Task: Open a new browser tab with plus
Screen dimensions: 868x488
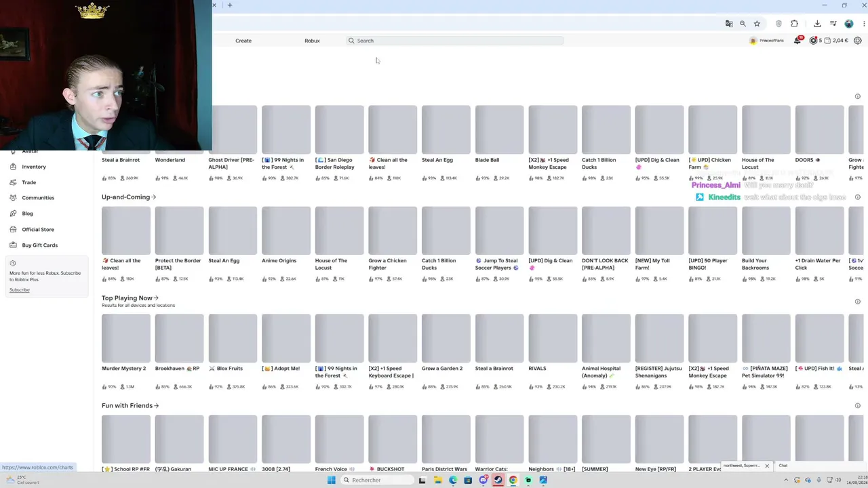Action: click(230, 5)
